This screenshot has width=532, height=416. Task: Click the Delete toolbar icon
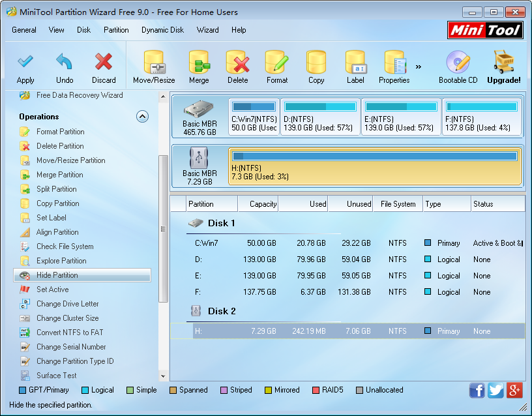[x=238, y=62]
